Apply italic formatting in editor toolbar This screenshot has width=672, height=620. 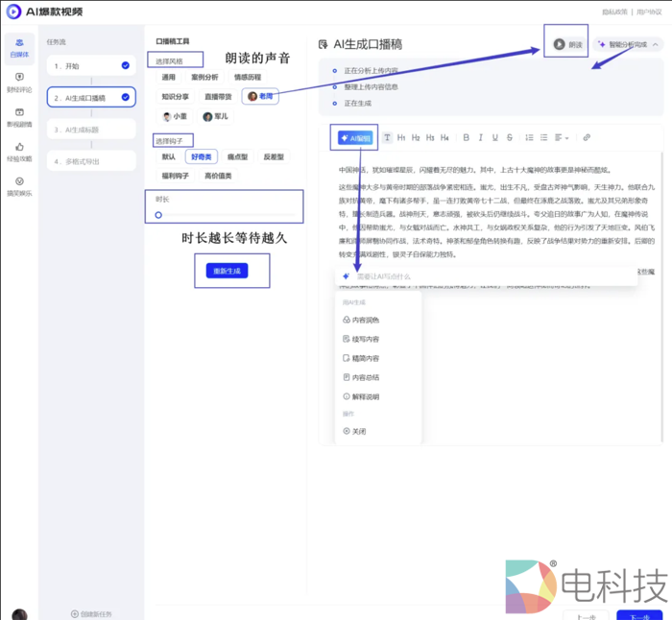(481, 137)
